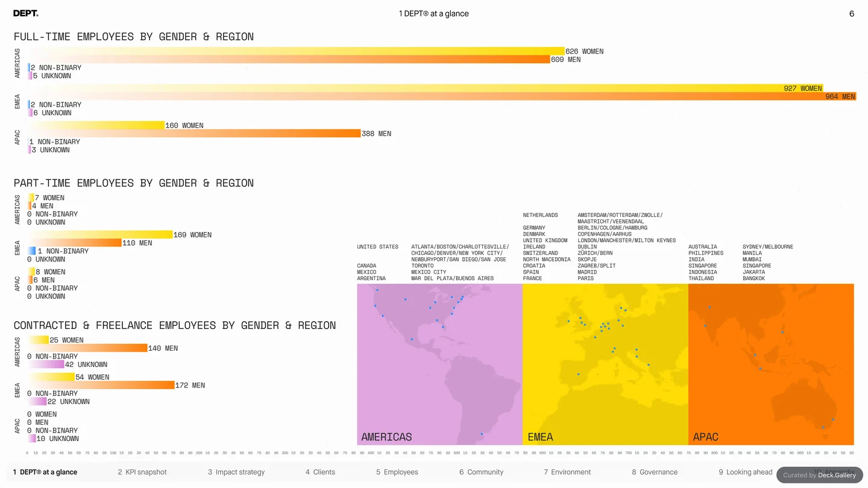Click the current DEPT at a glance tab

pos(45,472)
